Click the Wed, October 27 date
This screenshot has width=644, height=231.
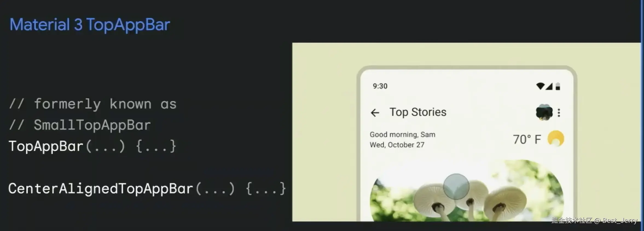pos(397,145)
